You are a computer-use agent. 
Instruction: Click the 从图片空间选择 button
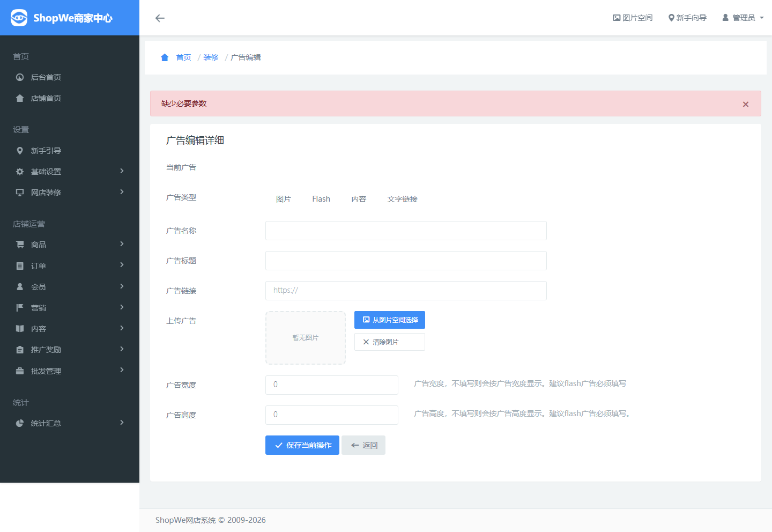tap(390, 320)
